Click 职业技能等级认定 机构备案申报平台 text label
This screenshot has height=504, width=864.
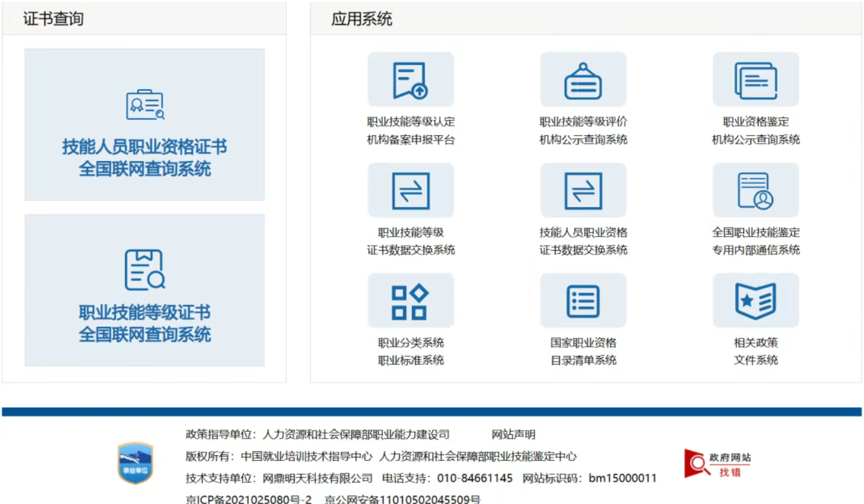point(411,130)
